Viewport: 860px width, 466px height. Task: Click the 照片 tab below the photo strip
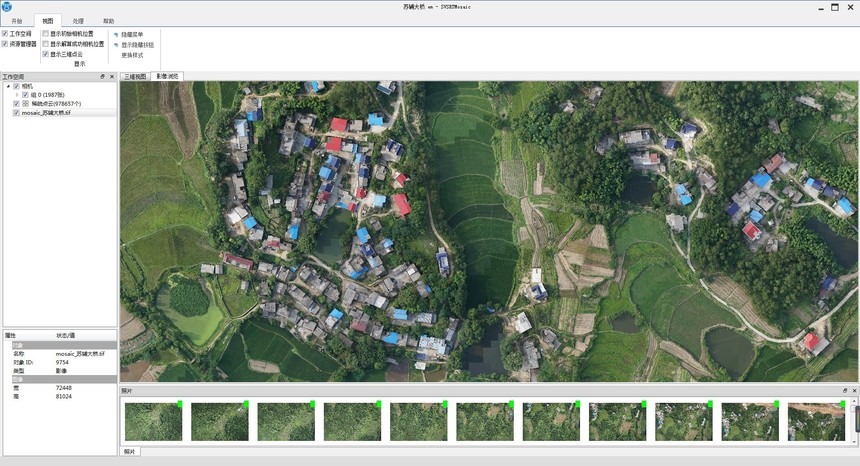click(x=130, y=452)
